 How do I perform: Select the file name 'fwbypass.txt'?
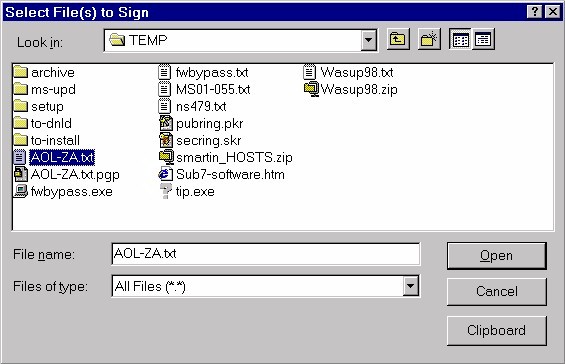tap(212, 72)
